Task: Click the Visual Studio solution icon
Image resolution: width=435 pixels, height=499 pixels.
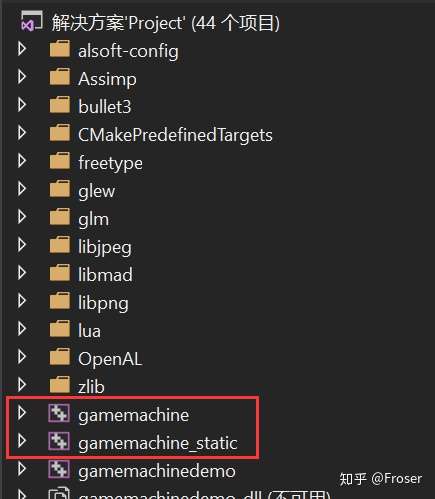Action: point(32,21)
